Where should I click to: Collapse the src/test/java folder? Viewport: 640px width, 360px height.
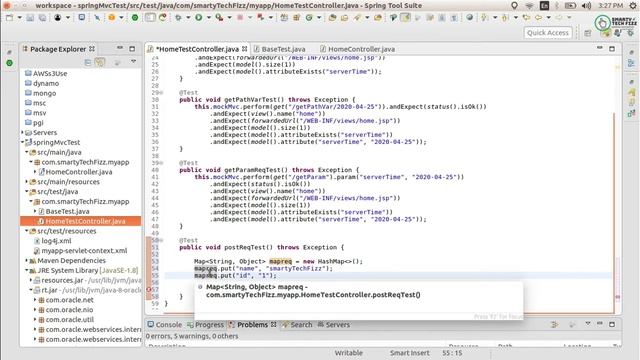pos(27,191)
